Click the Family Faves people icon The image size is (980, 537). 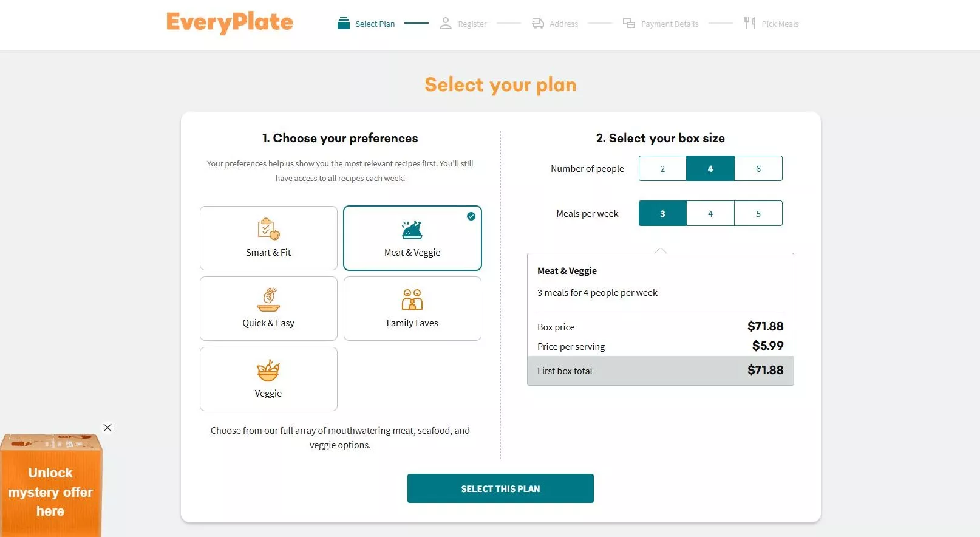412,299
